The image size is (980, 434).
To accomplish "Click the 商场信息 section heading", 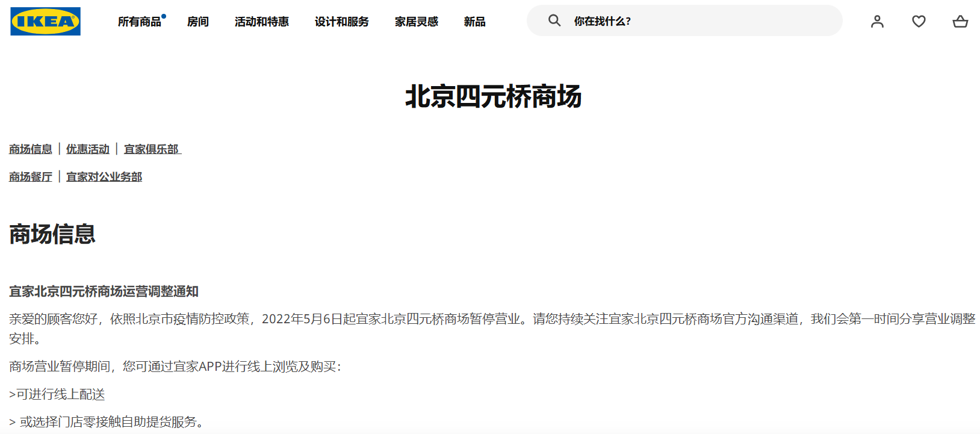I will pyautogui.click(x=52, y=234).
